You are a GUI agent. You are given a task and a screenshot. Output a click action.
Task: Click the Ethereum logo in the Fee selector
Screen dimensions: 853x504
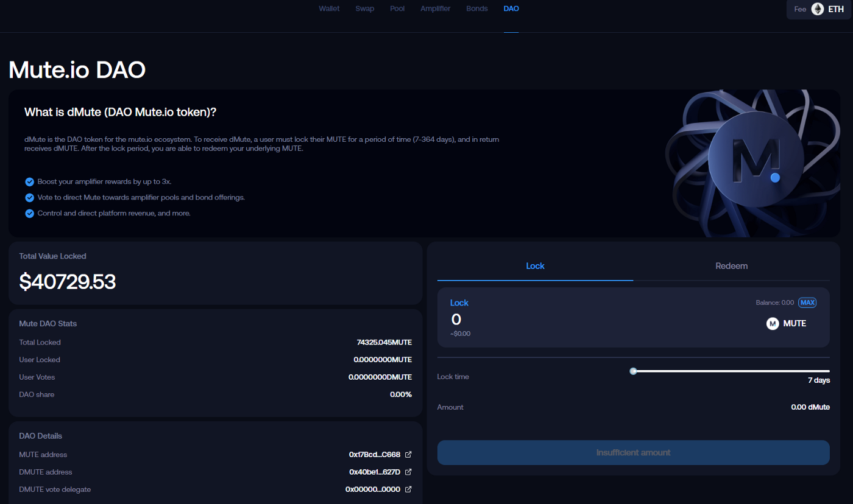click(x=817, y=9)
